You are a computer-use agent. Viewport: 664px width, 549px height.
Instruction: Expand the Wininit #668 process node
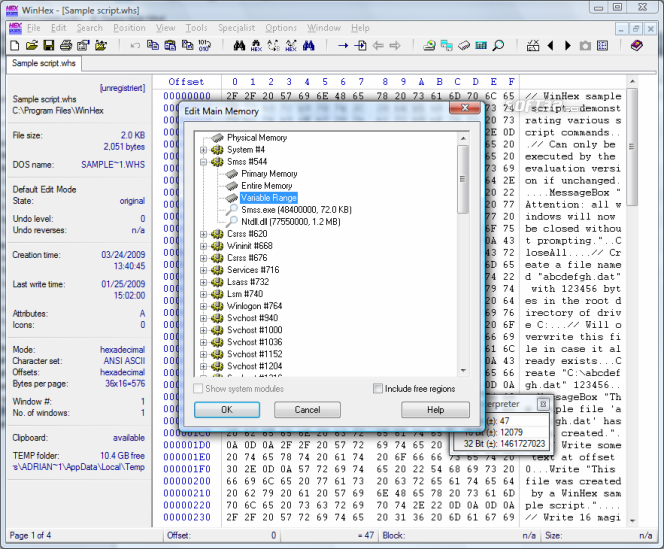point(204,246)
